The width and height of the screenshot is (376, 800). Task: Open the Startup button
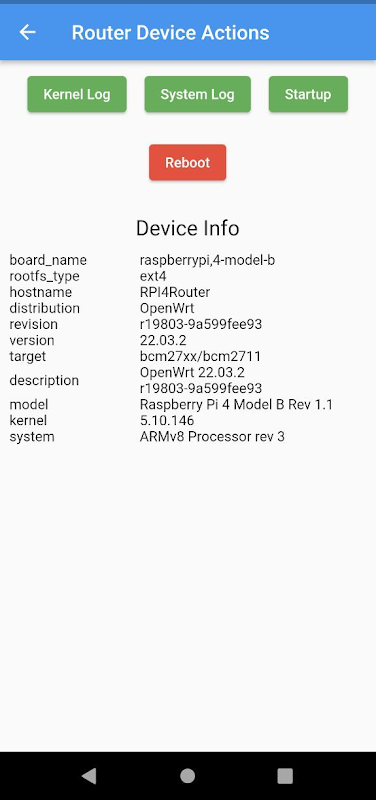tap(308, 94)
